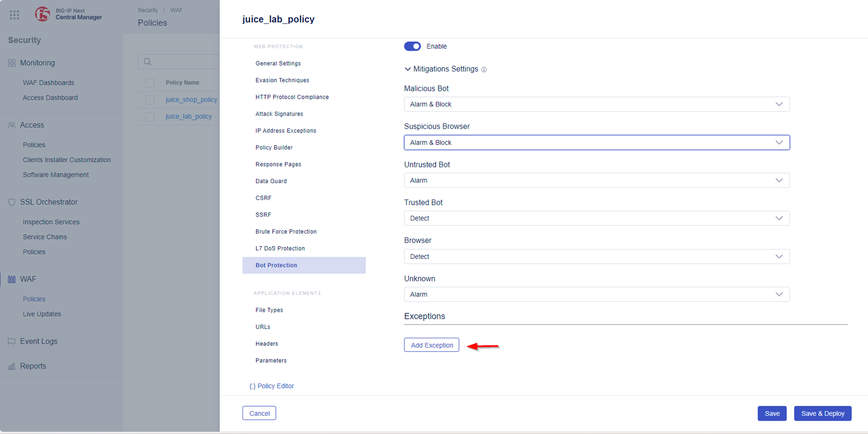The height and width of the screenshot is (434, 868).
Task: Click the Event Logs flag icon
Action: pyautogui.click(x=12, y=341)
